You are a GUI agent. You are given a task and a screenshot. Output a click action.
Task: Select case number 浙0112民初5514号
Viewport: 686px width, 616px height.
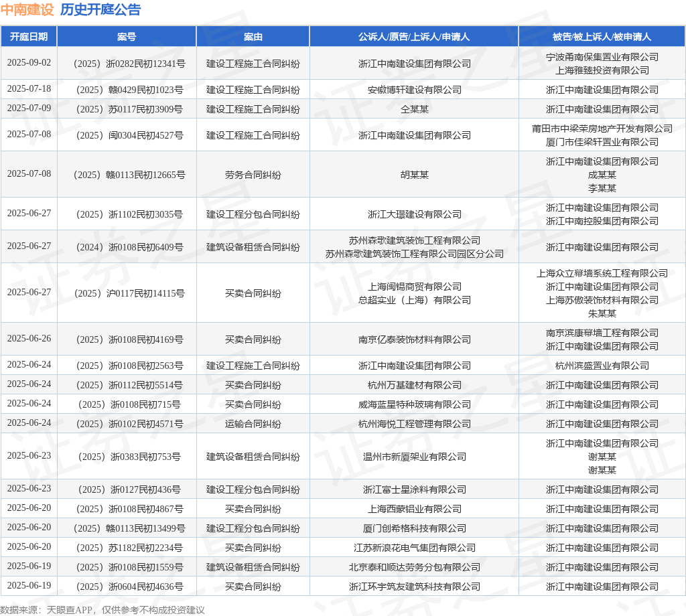coord(129,385)
